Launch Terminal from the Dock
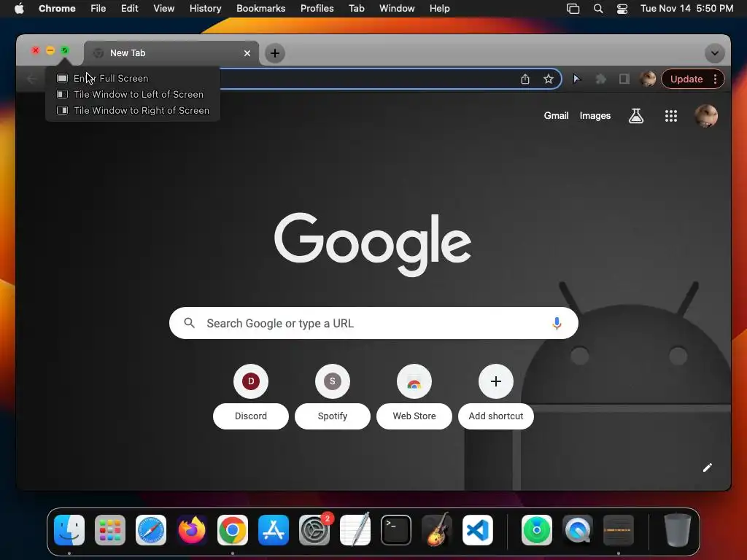The width and height of the screenshot is (747, 560). (396, 530)
